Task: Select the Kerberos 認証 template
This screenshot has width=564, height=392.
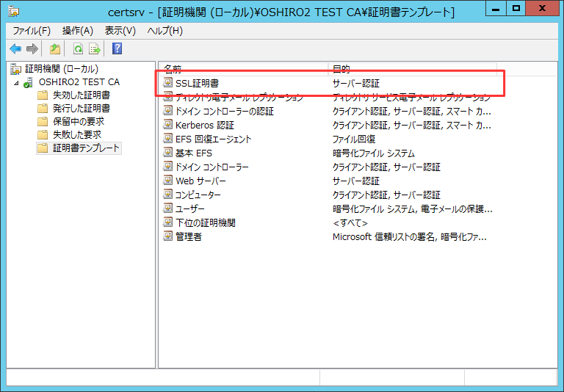Action: (205, 125)
